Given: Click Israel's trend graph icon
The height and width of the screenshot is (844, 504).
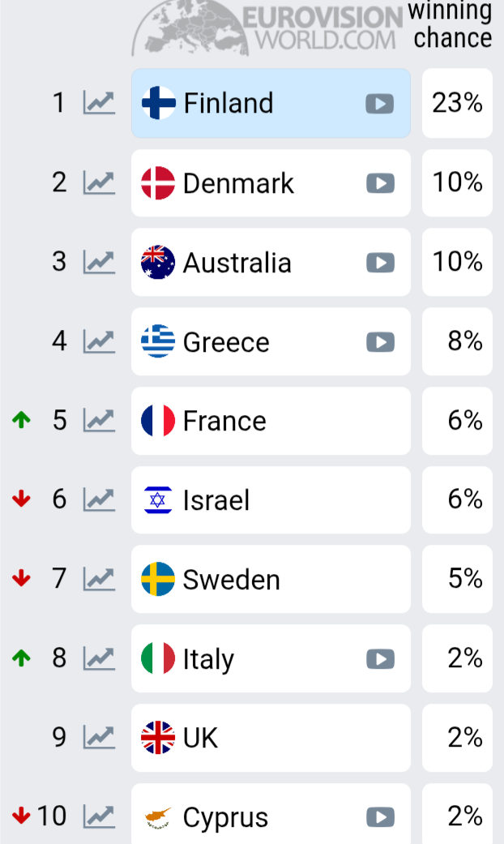Looking at the screenshot, I should 99,499.
